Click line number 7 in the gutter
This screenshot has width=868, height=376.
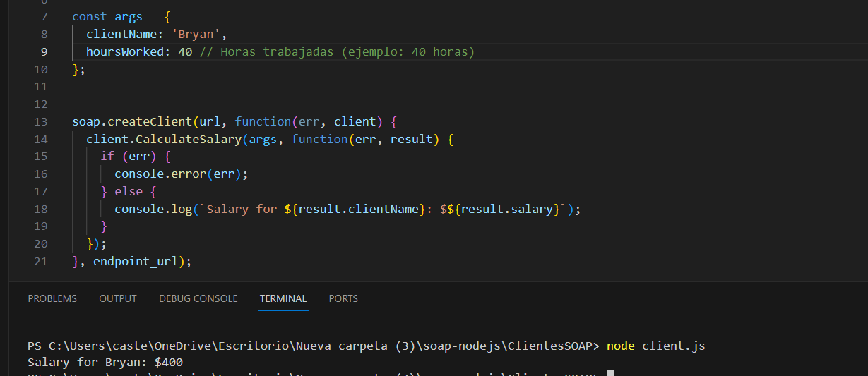coord(44,16)
